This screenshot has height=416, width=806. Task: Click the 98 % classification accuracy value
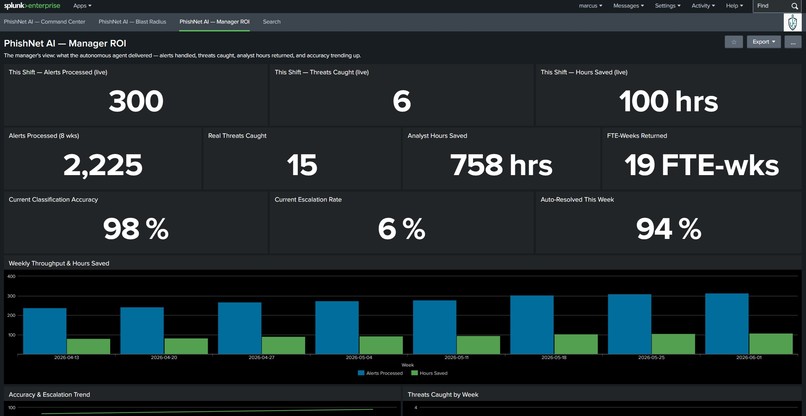[x=136, y=229]
